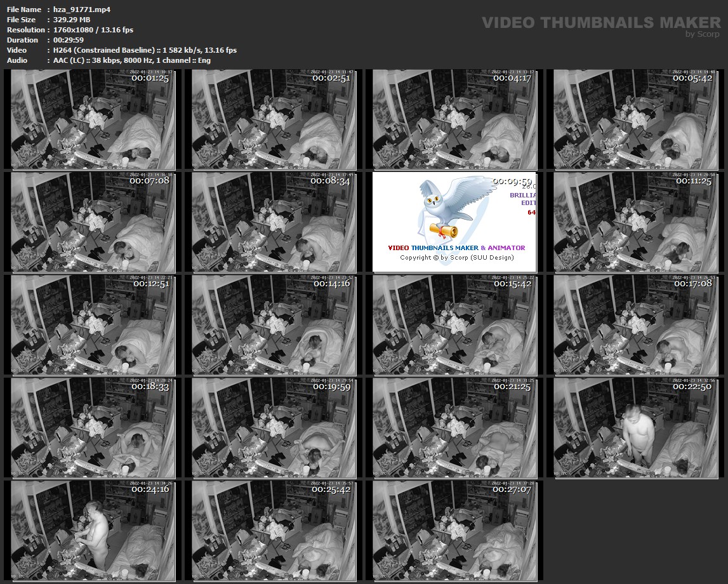728x584 pixels.
Task: Select the thumbnail stamped 00:04:17
Action: click(454, 119)
